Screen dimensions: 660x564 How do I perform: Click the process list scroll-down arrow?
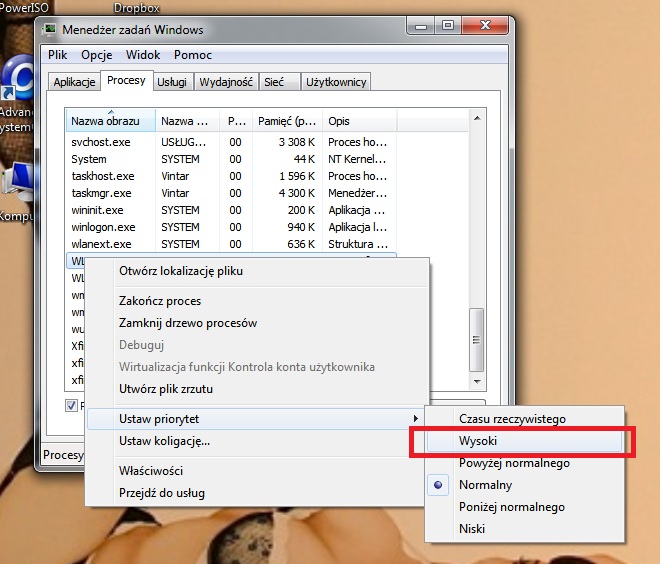[x=477, y=382]
